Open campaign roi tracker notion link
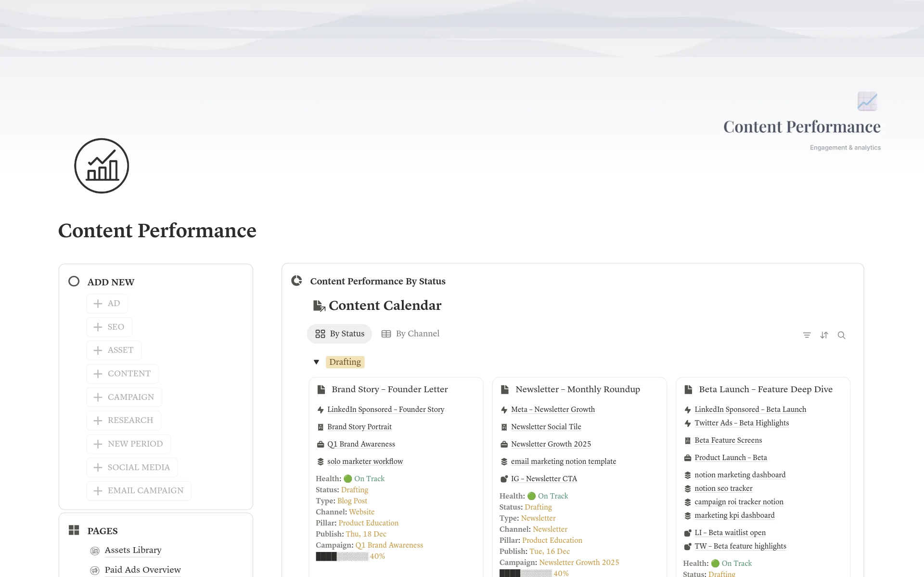 [x=739, y=502]
